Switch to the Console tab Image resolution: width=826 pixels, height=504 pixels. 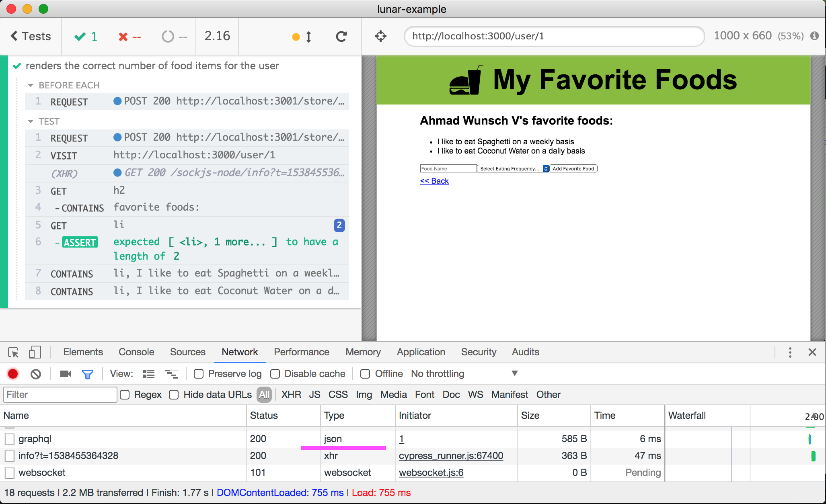(x=136, y=352)
